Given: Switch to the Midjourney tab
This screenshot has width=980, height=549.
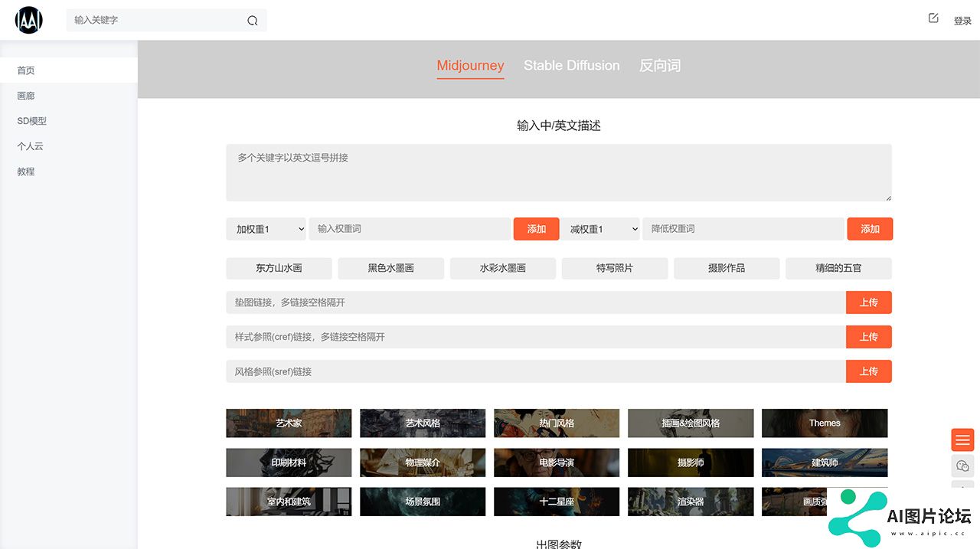Looking at the screenshot, I should [470, 66].
